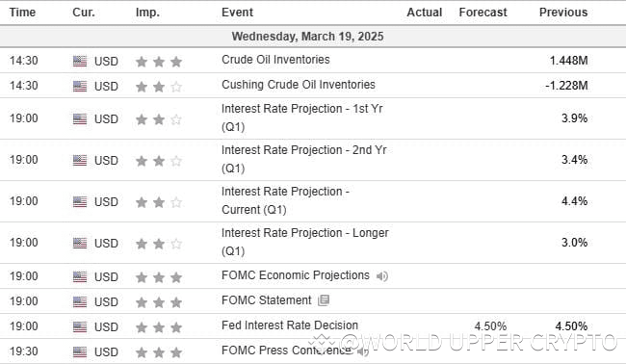Image resolution: width=626 pixels, height=364 pixels.
Task: Click US flag in Crude Oil Inventories row
Action: [x=80, y=61]
